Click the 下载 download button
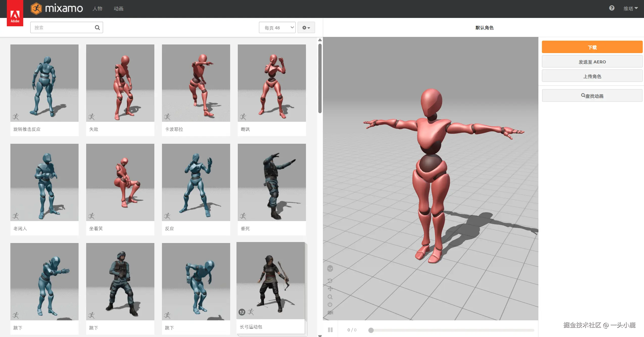Viewport: 644px width, 337px height. [592, 47]
